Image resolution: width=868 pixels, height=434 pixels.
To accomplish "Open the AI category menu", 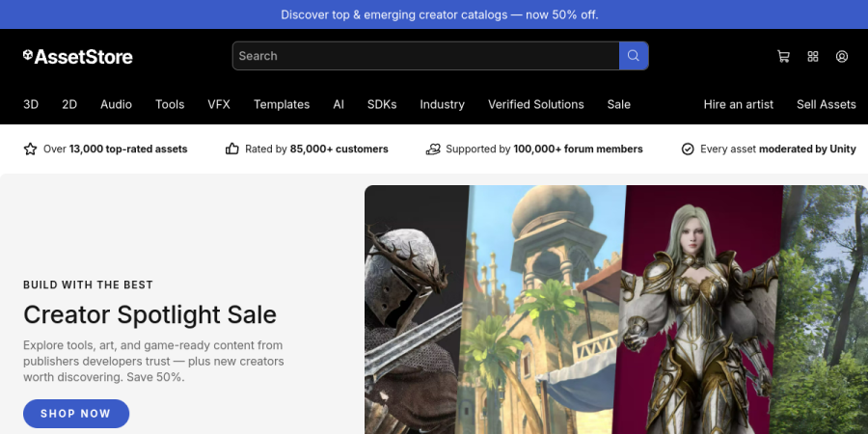I will click(x=339, y=104).
